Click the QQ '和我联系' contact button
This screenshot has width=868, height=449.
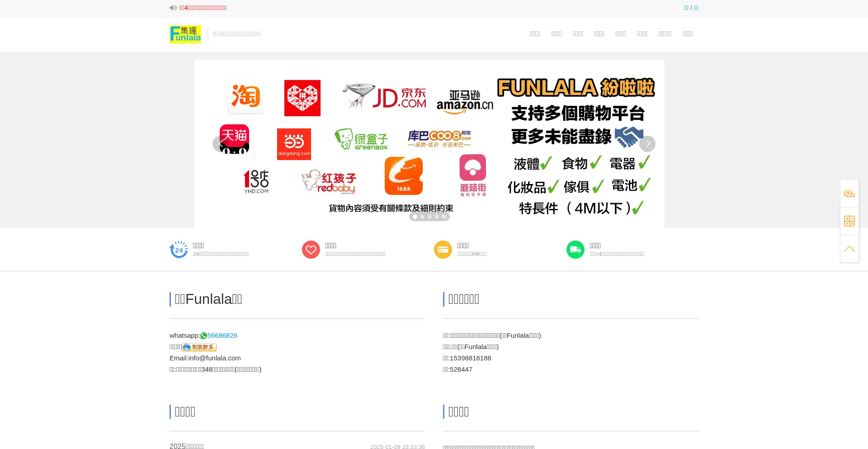pyautogui.click(x=199, y=347)
